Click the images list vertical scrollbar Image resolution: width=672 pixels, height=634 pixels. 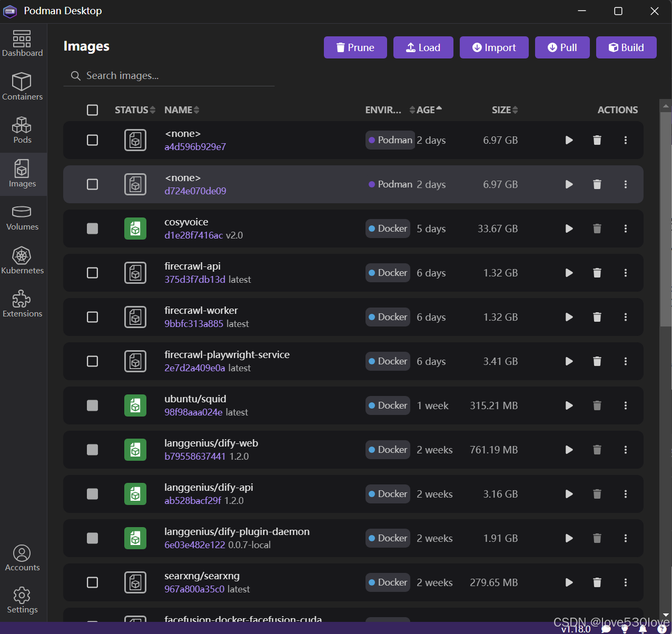point(666,219)
